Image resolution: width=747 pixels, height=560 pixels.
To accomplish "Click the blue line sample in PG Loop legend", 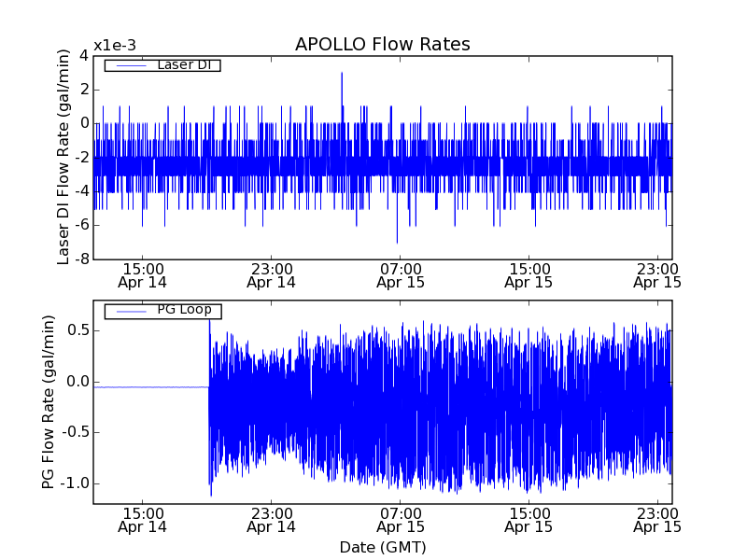I will click(129, 311).
